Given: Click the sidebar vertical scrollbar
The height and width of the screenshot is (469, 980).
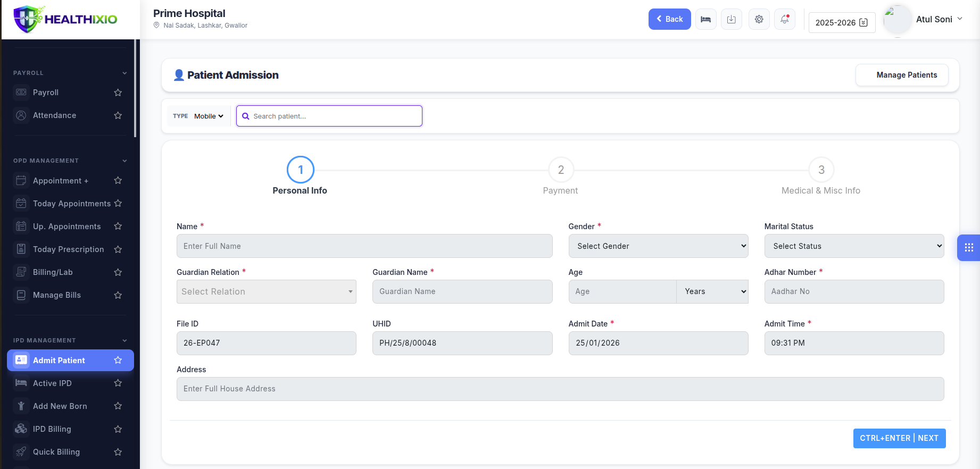Looking at the screenshot, I should click(136, 88).
